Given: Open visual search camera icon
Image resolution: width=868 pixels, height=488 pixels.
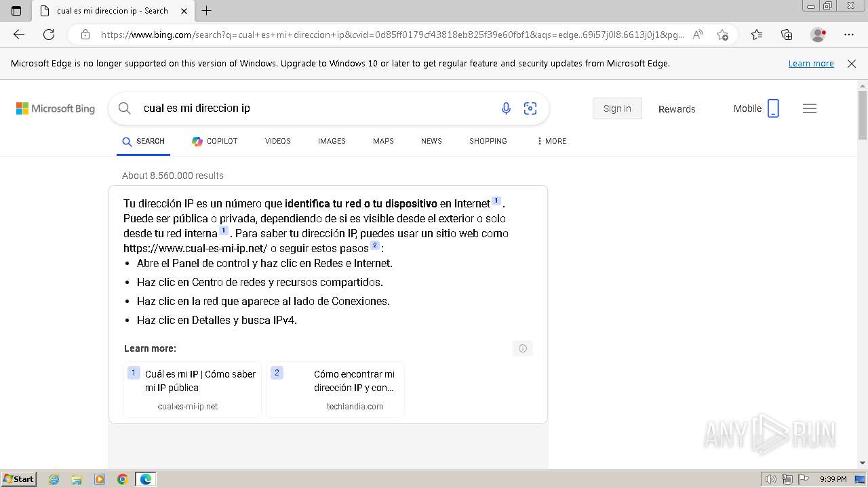Looking at the screenshot, I should [x=530, y=108].
